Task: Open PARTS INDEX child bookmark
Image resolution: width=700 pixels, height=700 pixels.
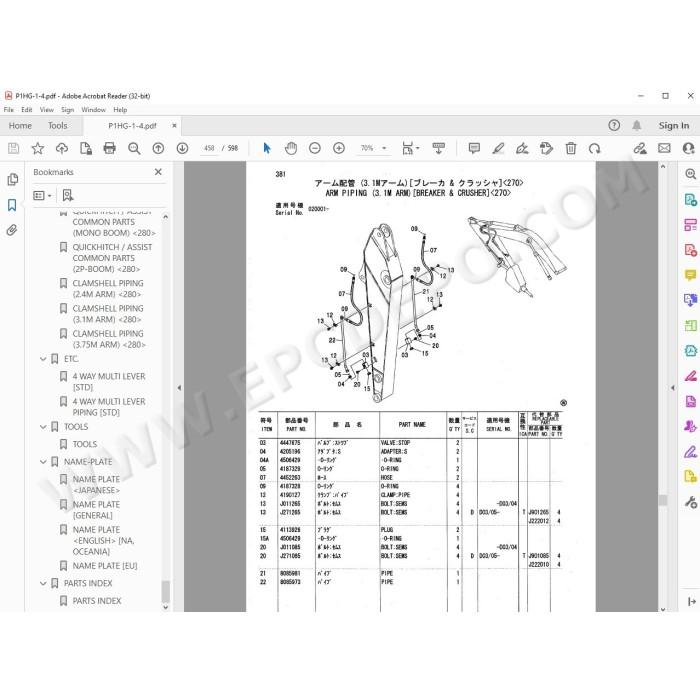Action: [x=97, y=601]
